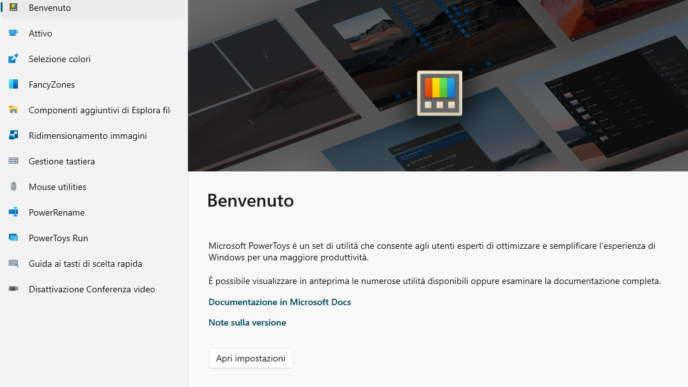This screenshot has width=688, height=387.
Task: Click the Benvenuto sidebar icon
Action: 14,7
